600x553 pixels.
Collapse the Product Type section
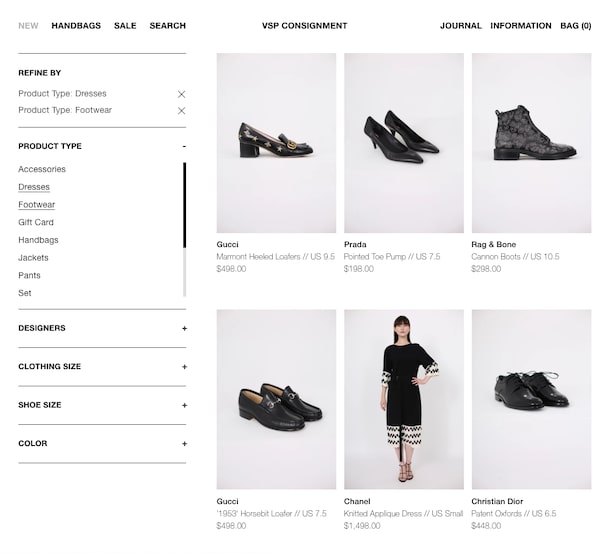[184, 146]
